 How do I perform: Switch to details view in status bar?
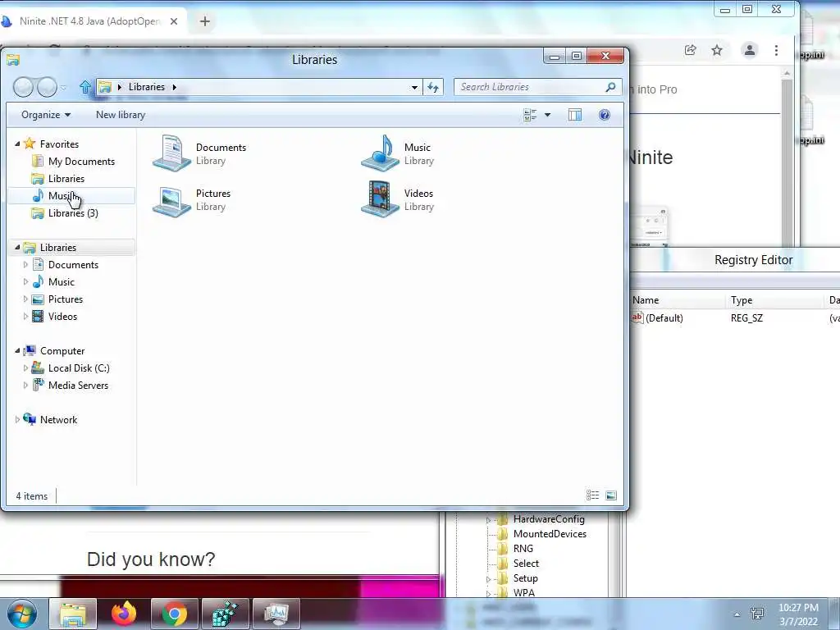(592, 495)
